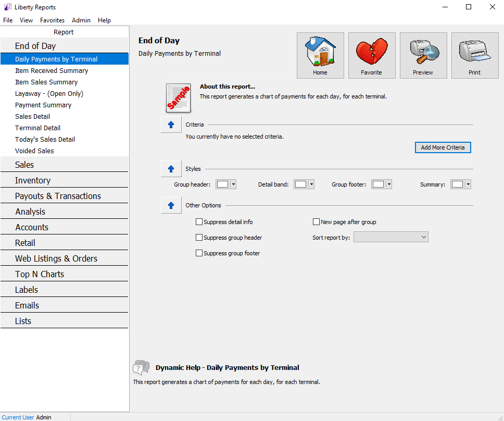Select Layaway - (Open Only) report

(64, 94)
